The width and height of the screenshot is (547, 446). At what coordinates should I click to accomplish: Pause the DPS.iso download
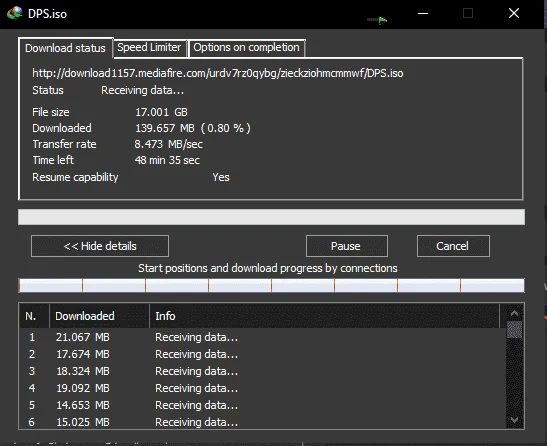[346, 246]
